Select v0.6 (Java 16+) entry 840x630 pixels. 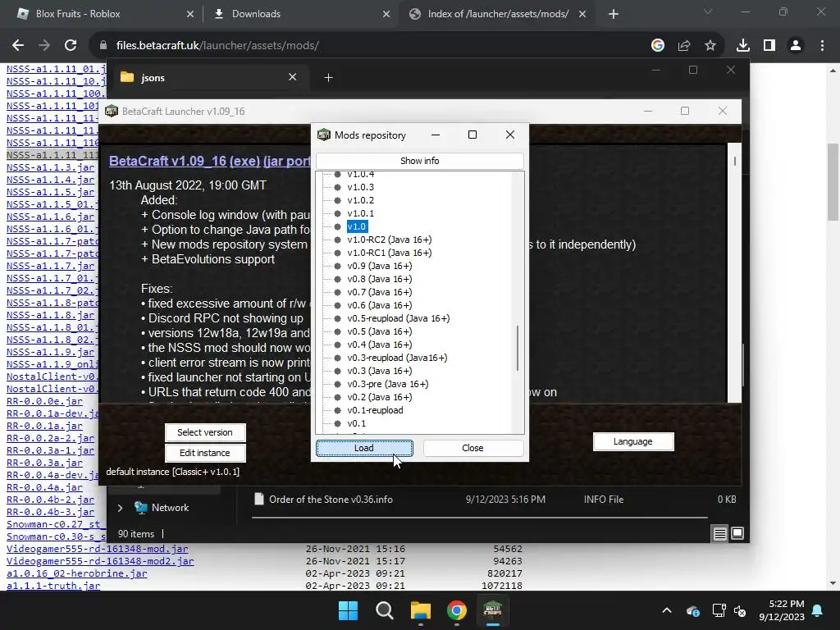(x=380, y=305)
